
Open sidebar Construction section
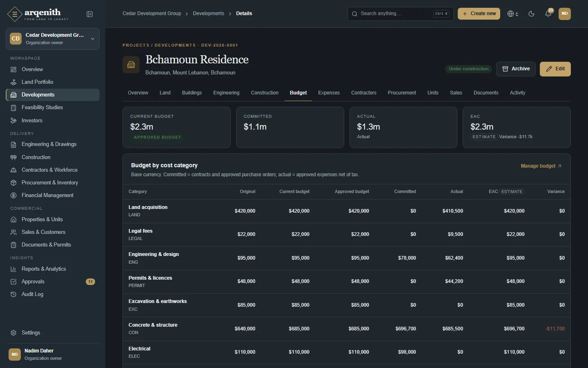53,157
